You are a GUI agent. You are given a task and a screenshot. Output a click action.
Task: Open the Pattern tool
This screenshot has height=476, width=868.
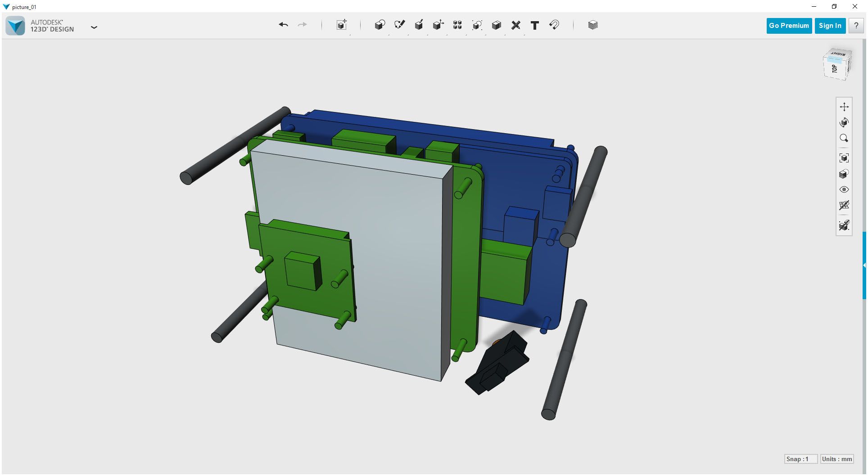coord(457,25)
